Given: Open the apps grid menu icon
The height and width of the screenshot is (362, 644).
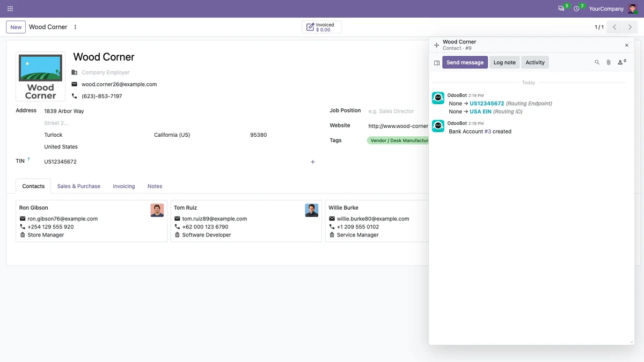Looking at the screenshot, I should coord(10,9).
